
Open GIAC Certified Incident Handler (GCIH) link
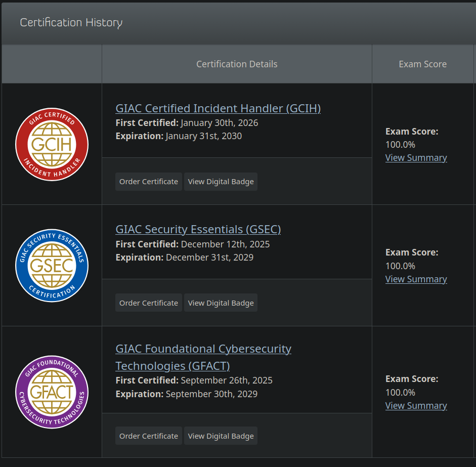tap(218, 108)
